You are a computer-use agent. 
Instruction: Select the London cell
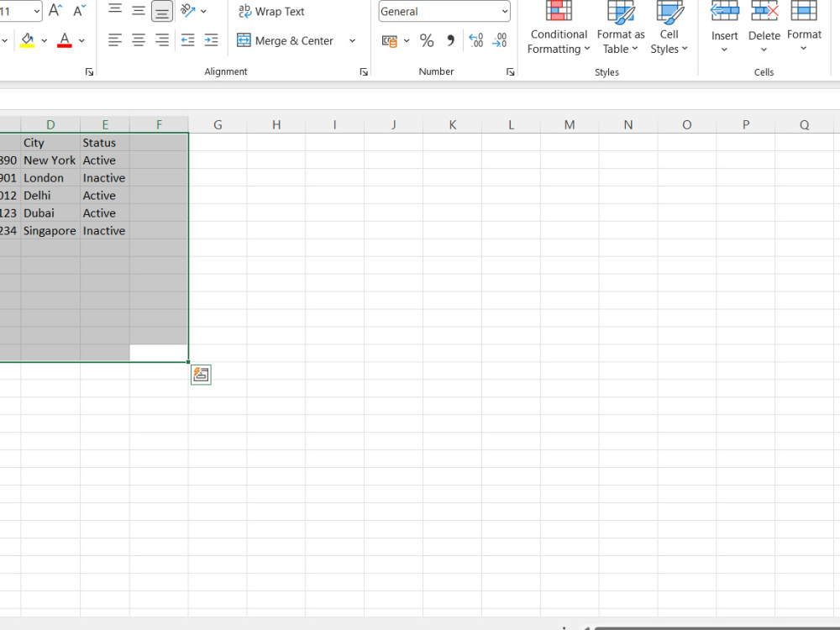coord(50,178)
